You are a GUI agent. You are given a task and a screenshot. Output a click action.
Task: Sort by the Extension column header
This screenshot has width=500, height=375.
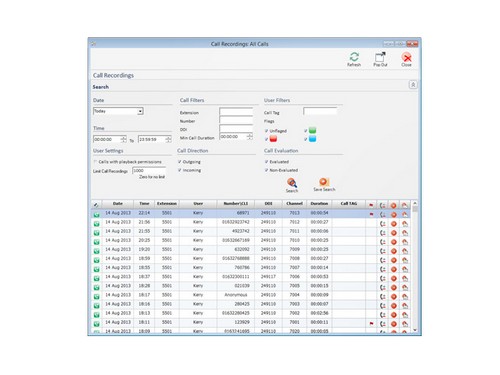coord(167,203)
